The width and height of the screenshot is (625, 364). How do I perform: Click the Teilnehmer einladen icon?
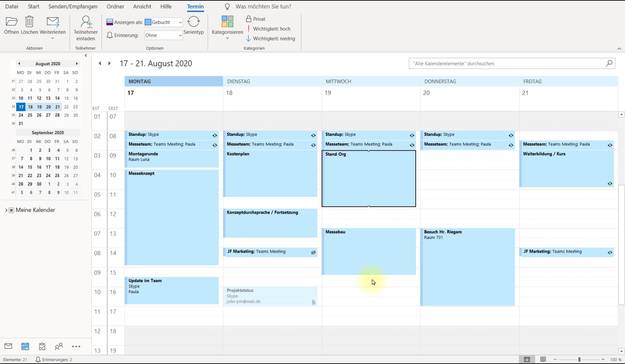(x=86, y=22)
